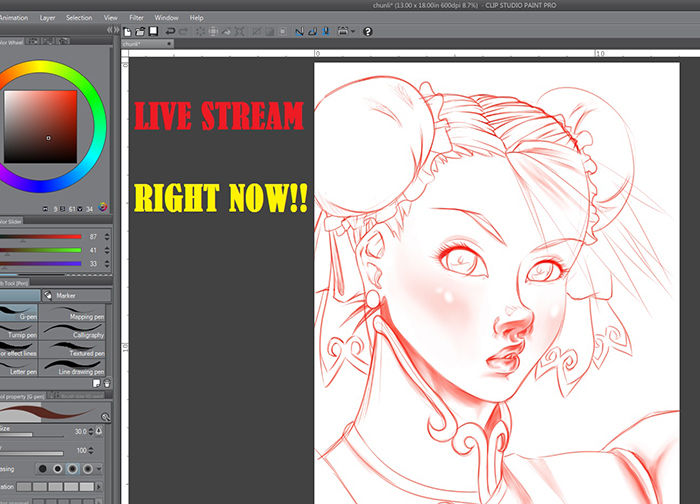Open the dropdown arrow next to printer icon

353,32
